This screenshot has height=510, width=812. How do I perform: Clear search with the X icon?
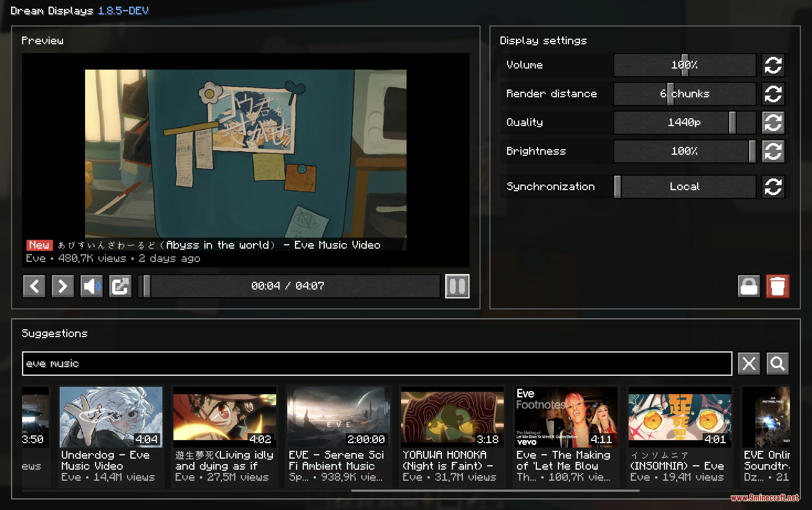[749, 364]
